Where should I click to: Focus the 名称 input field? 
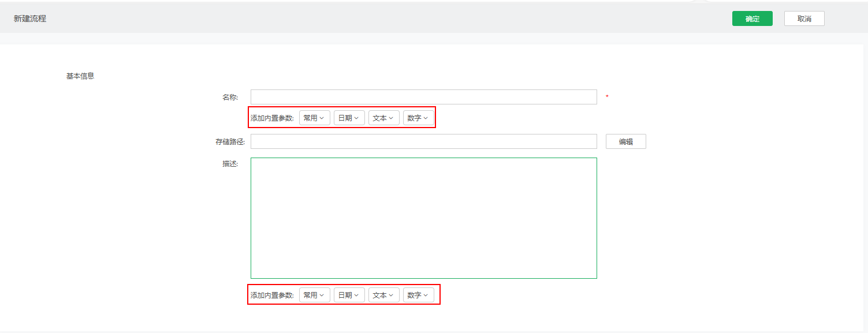pos(423,97)
